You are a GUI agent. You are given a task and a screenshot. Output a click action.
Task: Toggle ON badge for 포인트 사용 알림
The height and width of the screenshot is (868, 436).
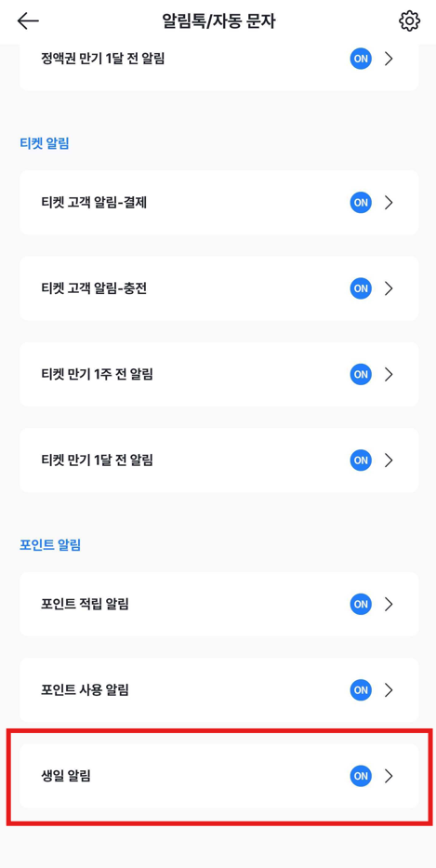[x=361, y=689]
